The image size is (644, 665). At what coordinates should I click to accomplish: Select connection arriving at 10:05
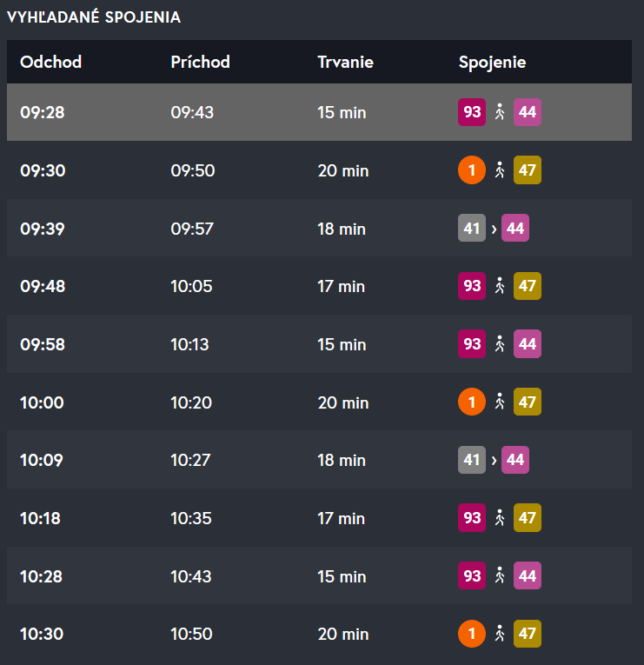[x=191, y=286]
